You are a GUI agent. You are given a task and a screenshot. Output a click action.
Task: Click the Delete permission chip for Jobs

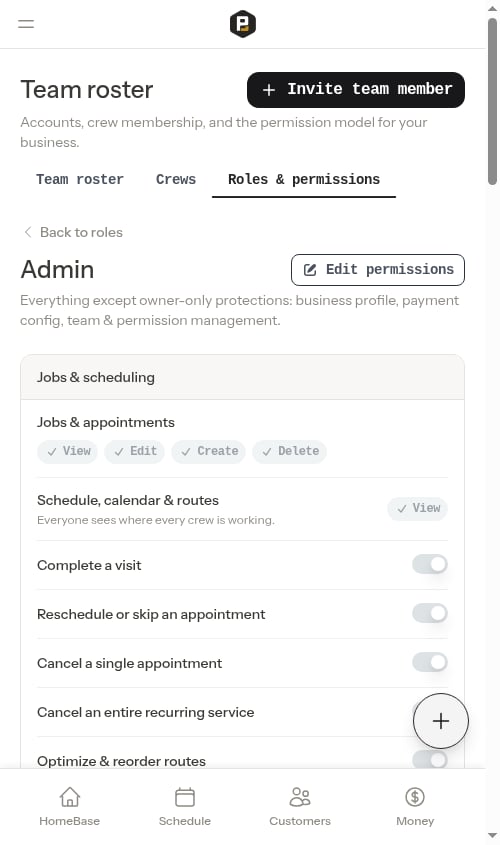[x=290, y=451]
